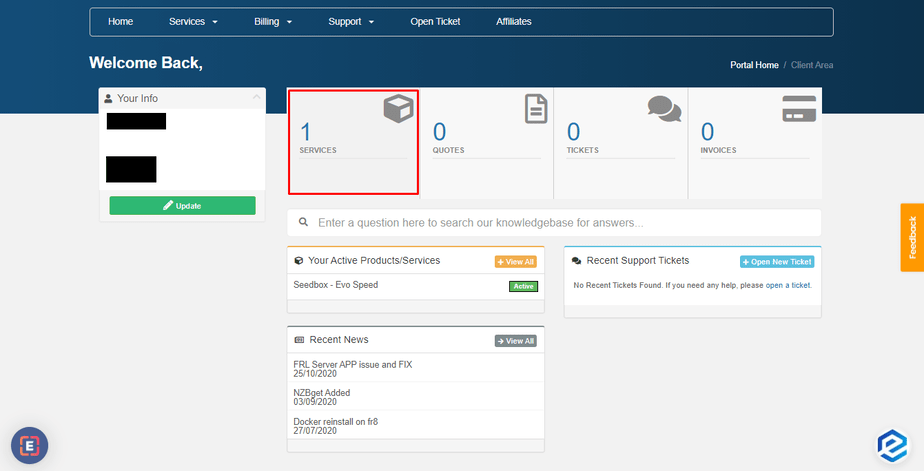
Task: Click the Invoices credit card icon
Action: (x=799, y=108)
